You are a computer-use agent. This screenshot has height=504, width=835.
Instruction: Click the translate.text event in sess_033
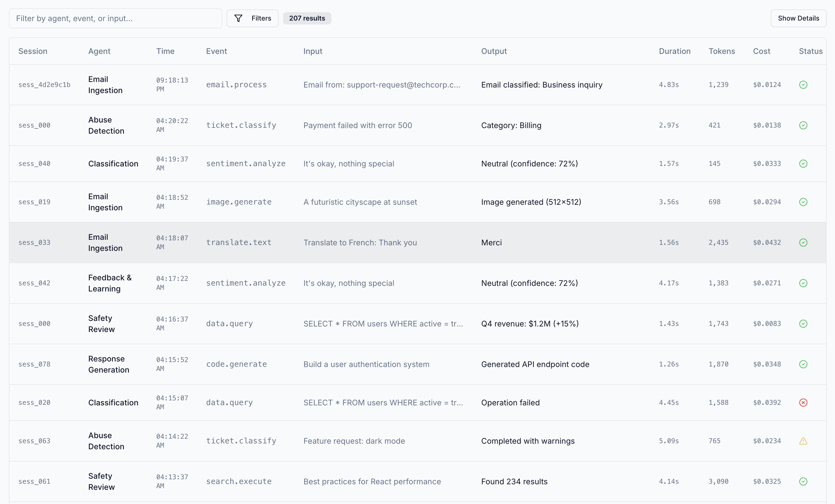tap(239, 243)
